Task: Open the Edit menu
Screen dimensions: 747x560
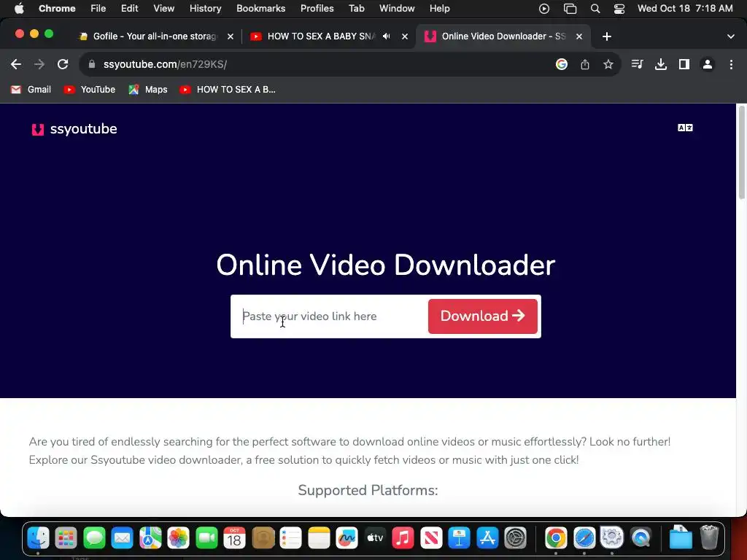Action: pos(129,9)
